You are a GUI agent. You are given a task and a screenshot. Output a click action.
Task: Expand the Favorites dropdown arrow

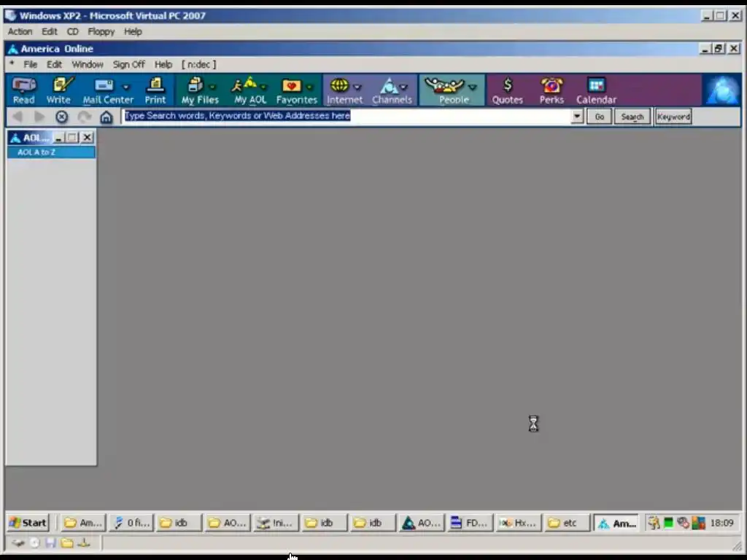[x=309, y=87]
